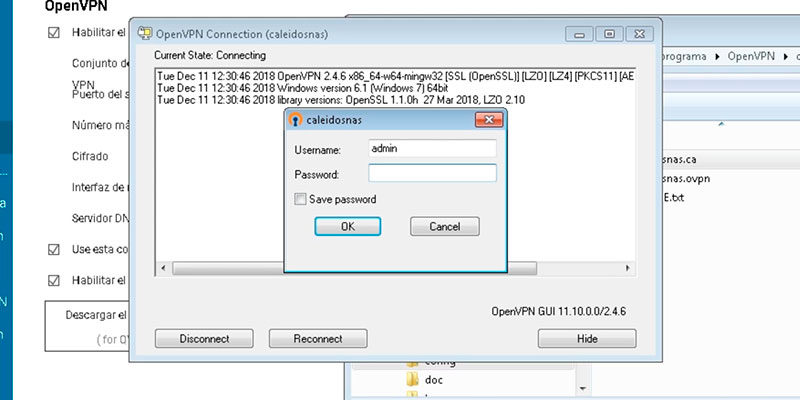Toggle the top Habilitar checkbox in OpenVPN settings
The height and width of the screenshot is (400, 800).
point(54,33)
